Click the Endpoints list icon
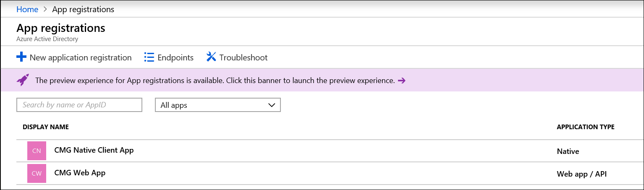Image resolution: width=644 pixels, height=190 pixels. pyautogui.click(x=149, y=57)
